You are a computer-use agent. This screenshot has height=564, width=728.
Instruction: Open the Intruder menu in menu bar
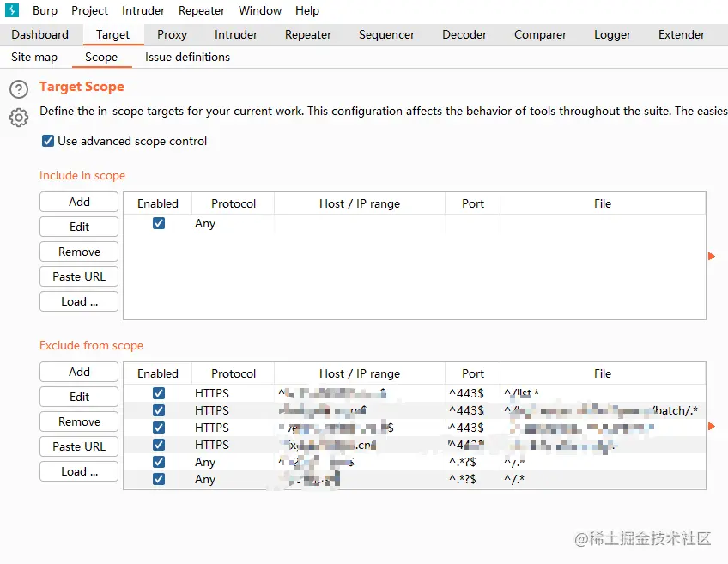click(143, 10)
